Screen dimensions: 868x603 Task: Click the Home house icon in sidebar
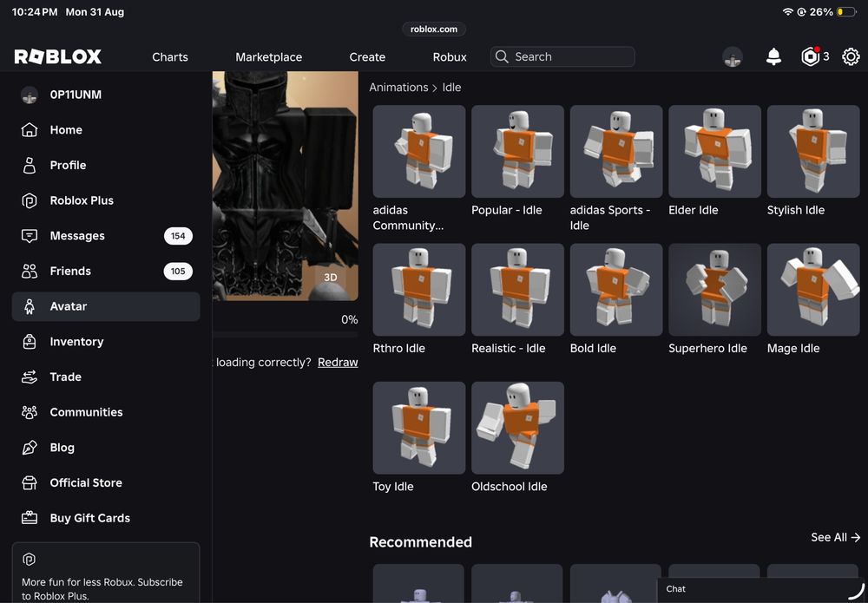coord(30,130)
